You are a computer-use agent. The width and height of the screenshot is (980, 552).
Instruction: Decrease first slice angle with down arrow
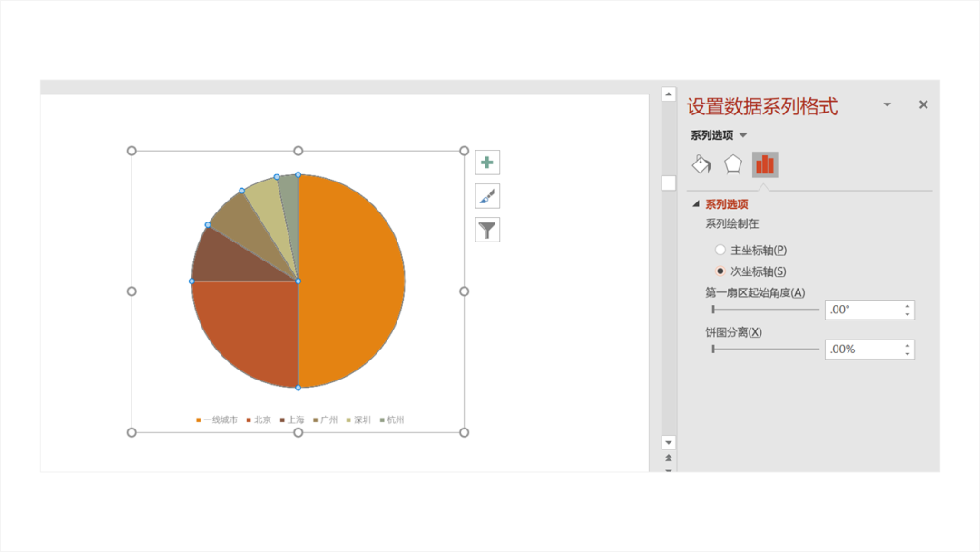point(907,314)
